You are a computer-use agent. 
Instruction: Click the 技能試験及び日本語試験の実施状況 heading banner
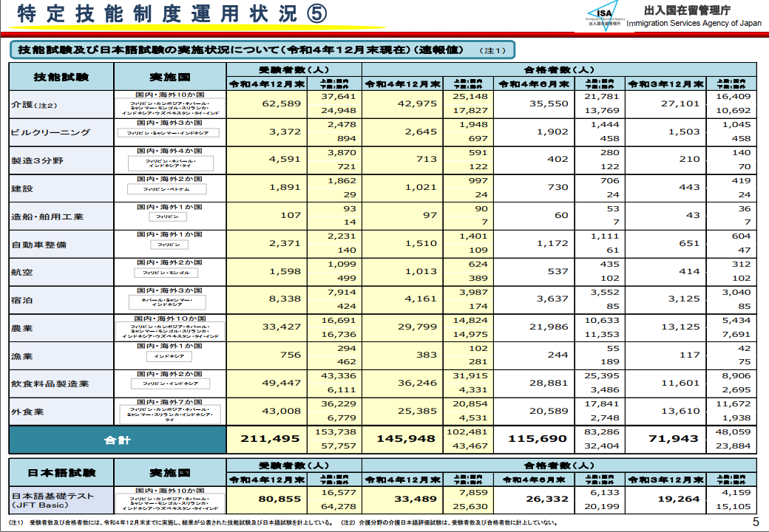pos(262,50)
